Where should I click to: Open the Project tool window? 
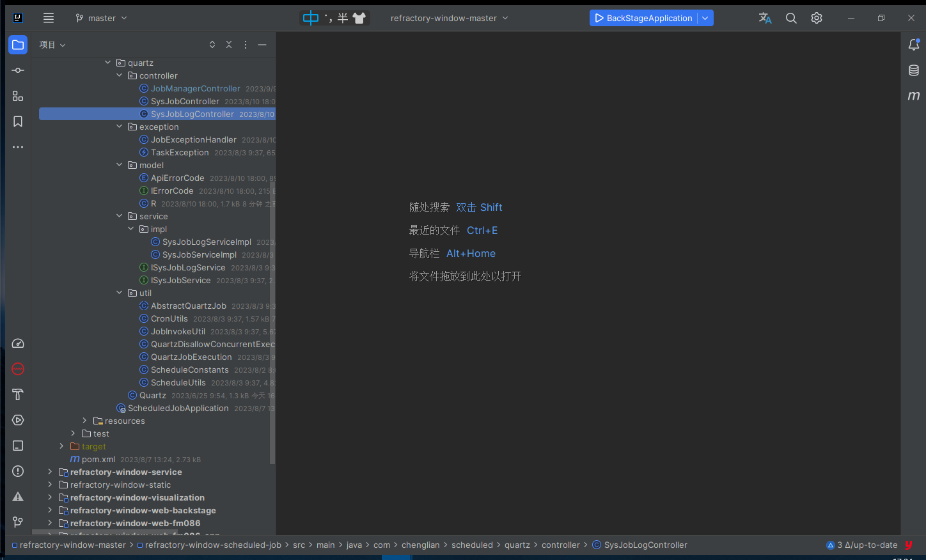pyautogui.click(x=18, y=45)
